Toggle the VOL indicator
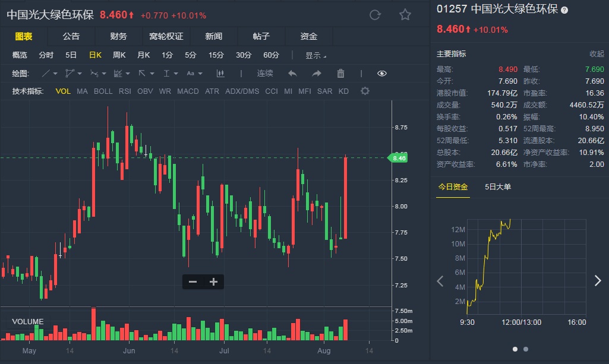The image size is (609, 364). click(x=63, y=91)
